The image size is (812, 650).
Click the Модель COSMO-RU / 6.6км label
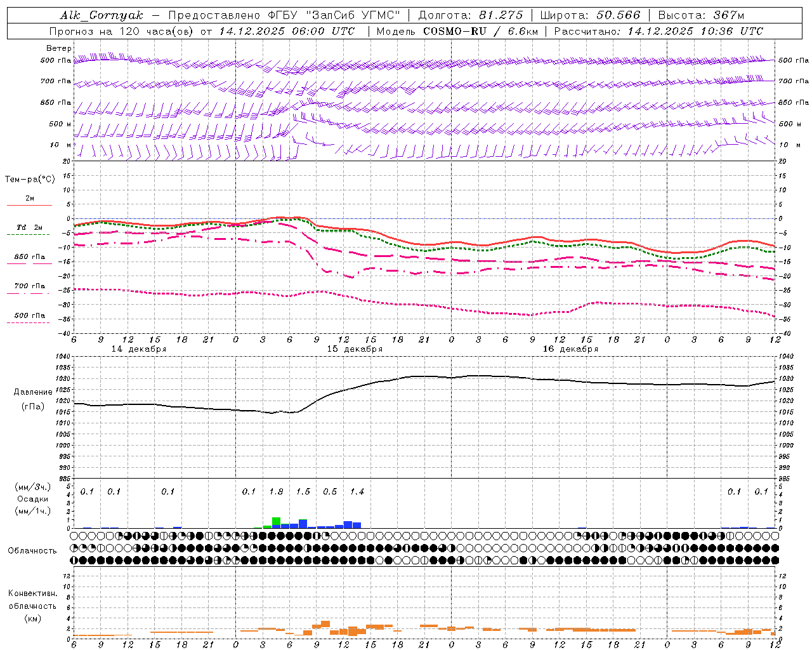pos(456,31)
